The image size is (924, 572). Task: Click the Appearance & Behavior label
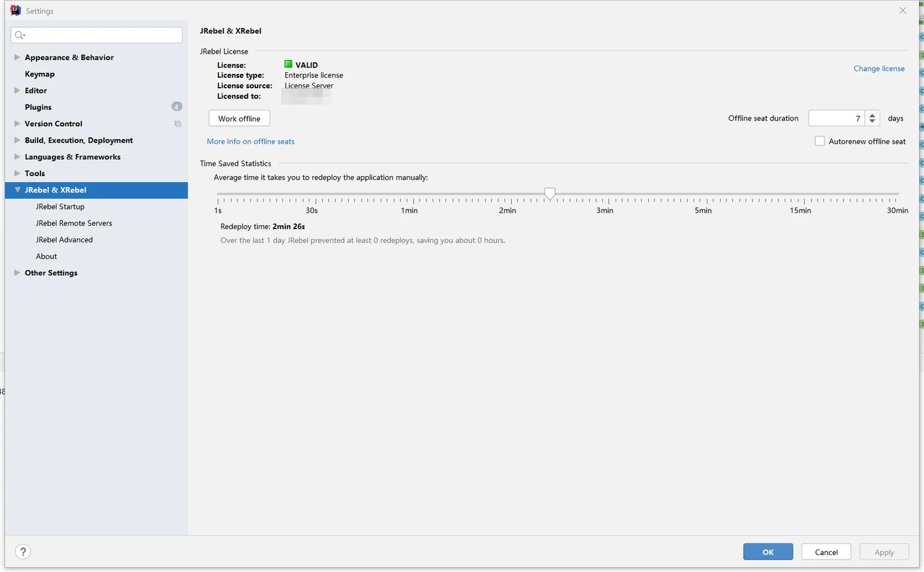pyautogui.click(x=69, y=58)
